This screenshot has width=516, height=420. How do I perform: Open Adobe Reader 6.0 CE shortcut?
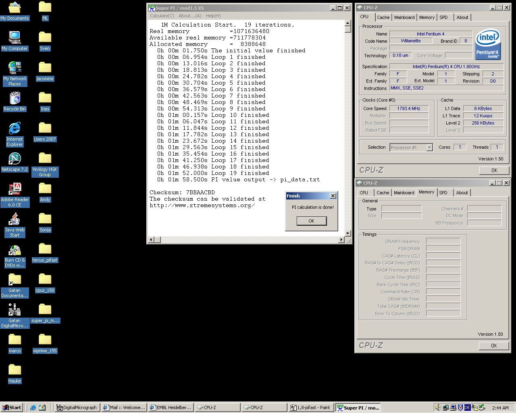click(x=15, y=195)
